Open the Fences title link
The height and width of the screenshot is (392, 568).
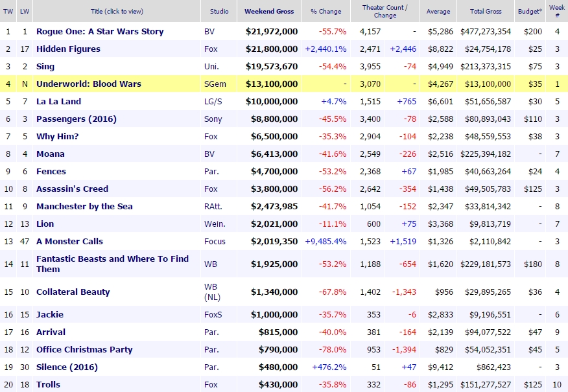coord(51,172)
